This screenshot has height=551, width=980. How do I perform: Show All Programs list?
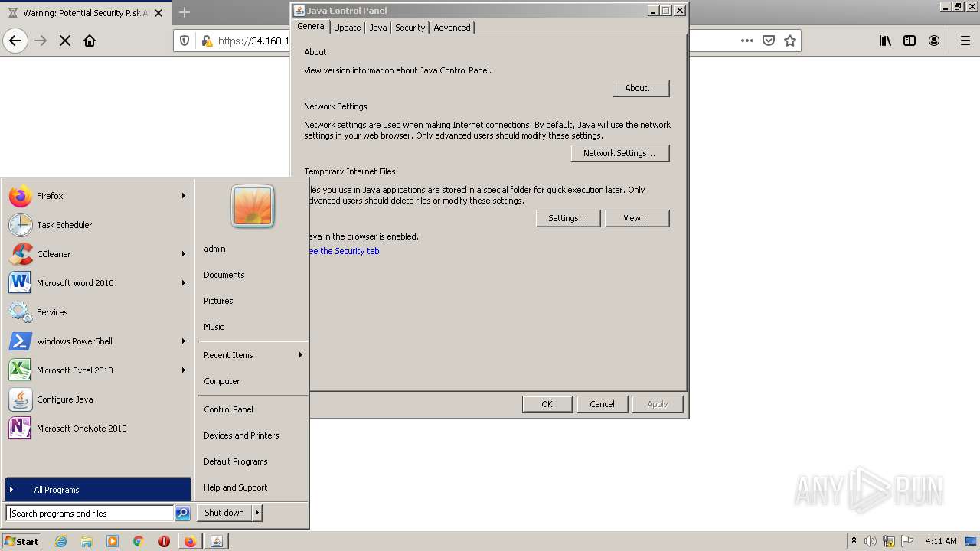pyautogui.click(x=97, y=490)
